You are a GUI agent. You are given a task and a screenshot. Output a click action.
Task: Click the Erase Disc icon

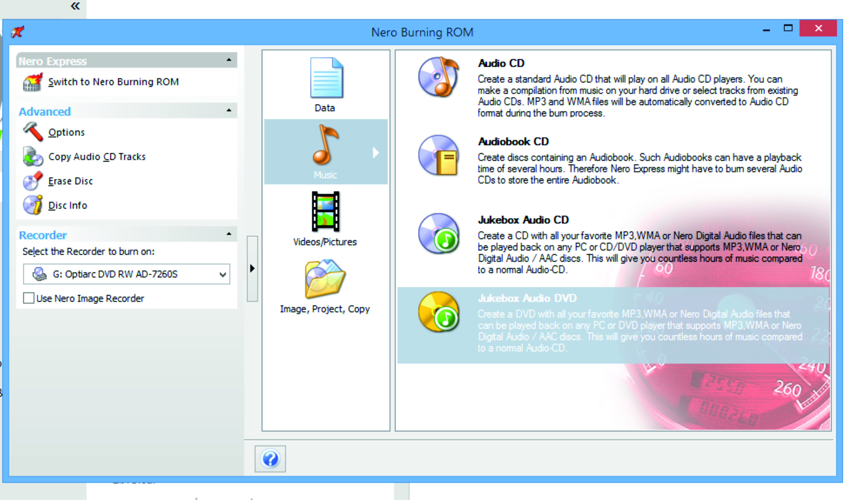pyautogui.click(x=33, y=181)
